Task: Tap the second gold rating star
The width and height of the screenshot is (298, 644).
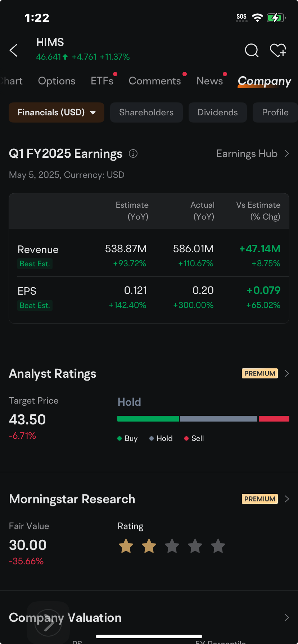Action: pyautogui.click(x=149, y=546)
